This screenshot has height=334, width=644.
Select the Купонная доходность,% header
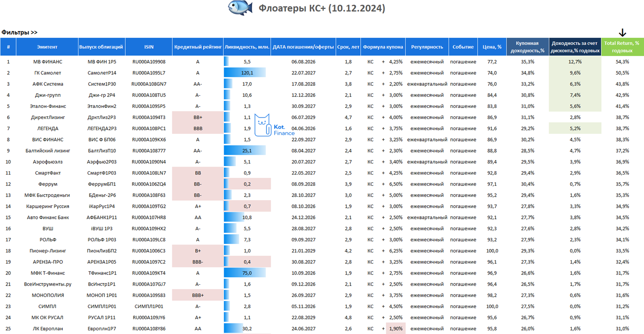point(527,47)
